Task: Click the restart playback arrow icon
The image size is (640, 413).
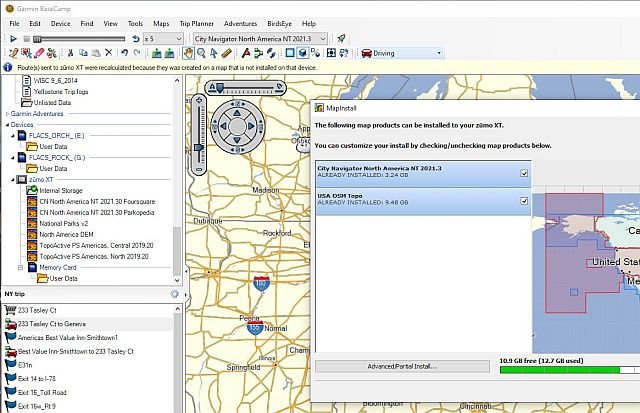Action: coord(136,39)
